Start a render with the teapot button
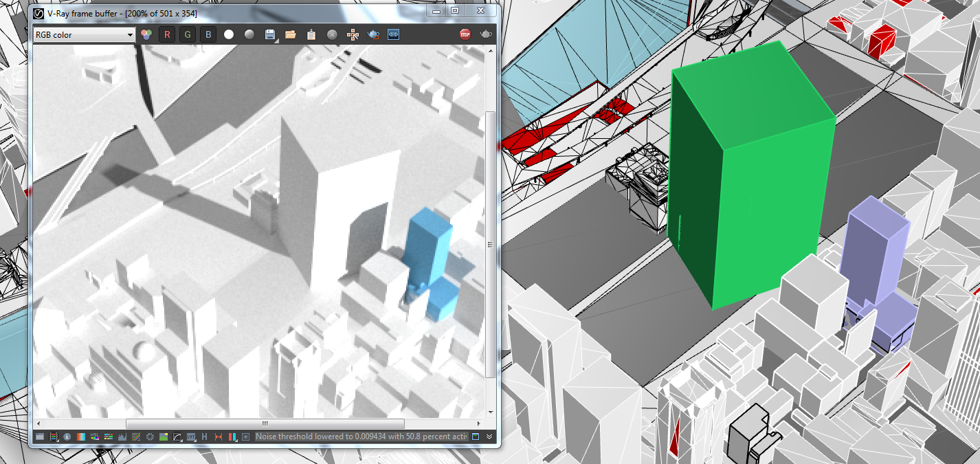The height and width of the screenshot is (464, 980). (372, 34)
